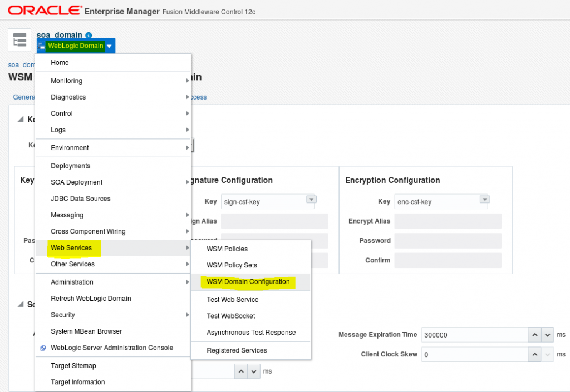The height and width of the screenshot is (392, 570).
Task: Open the Security submenu
Action: pyautogui.click(x=112, y=315)
